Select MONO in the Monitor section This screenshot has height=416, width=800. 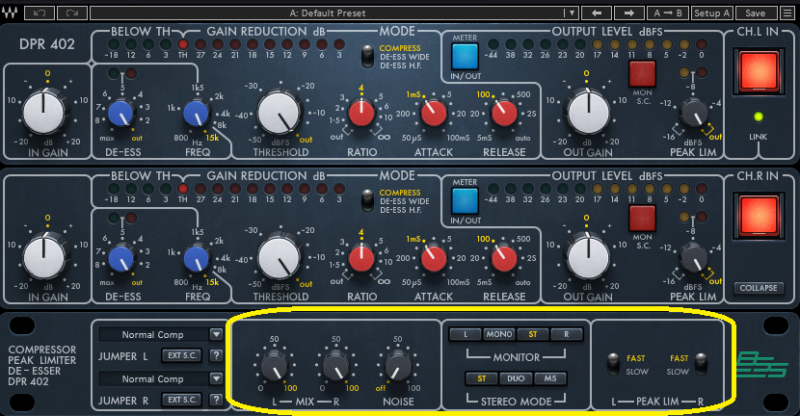pos(499,334)
